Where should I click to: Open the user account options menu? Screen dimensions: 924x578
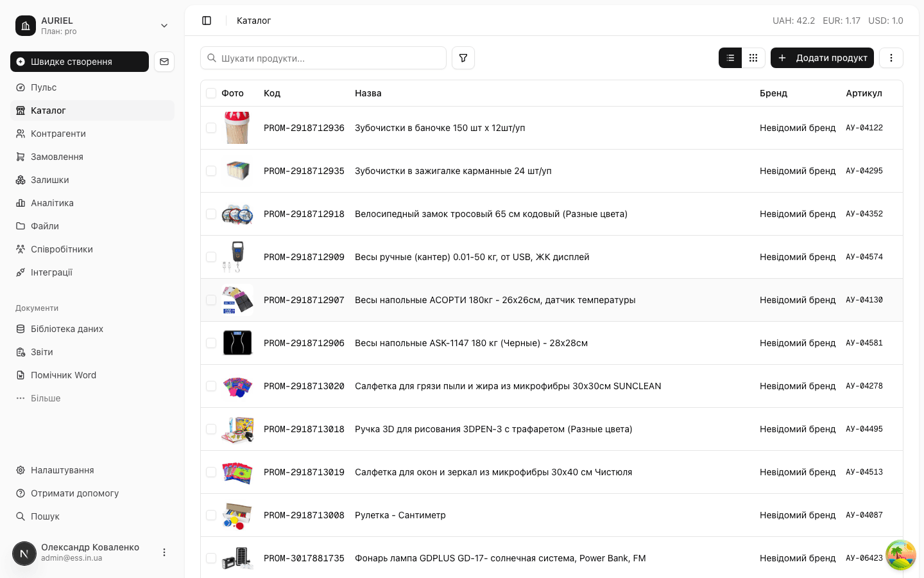164,552
